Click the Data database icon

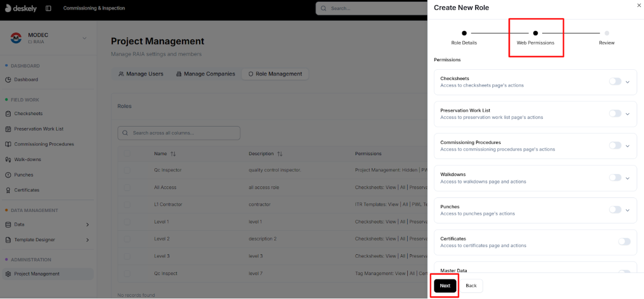pos(8,225)
